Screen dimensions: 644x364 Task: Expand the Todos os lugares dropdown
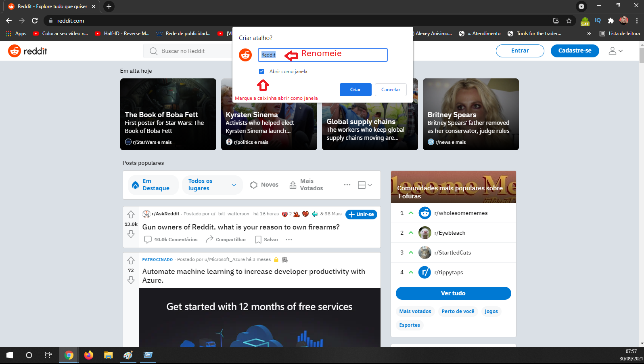coord(212,185)
